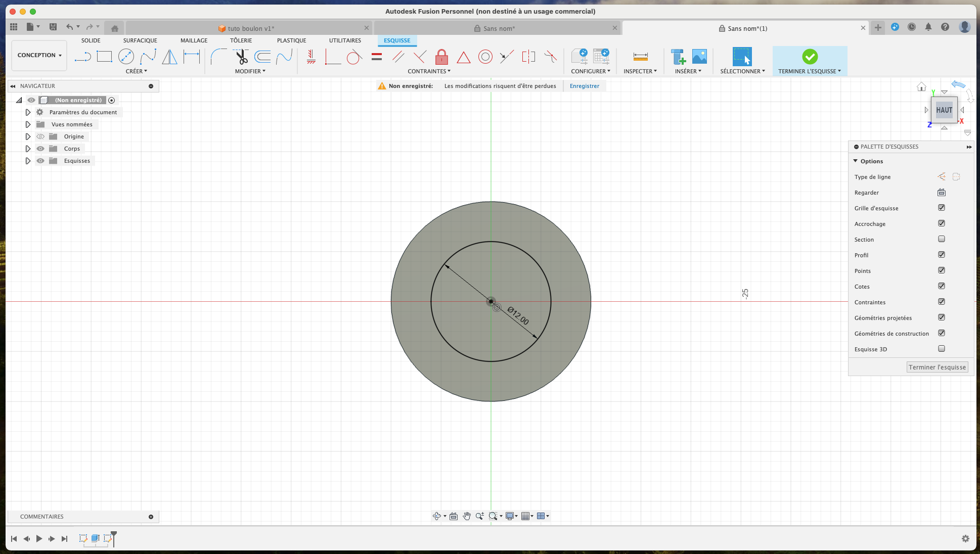Expand the Corps folder
This screenshot has height=554, width=980.
(x=28, y=149)
